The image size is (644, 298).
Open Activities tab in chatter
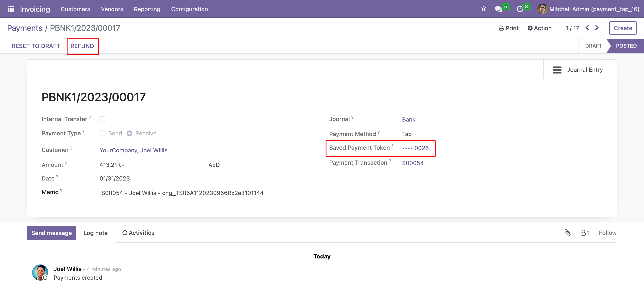(x=138, y=233)
